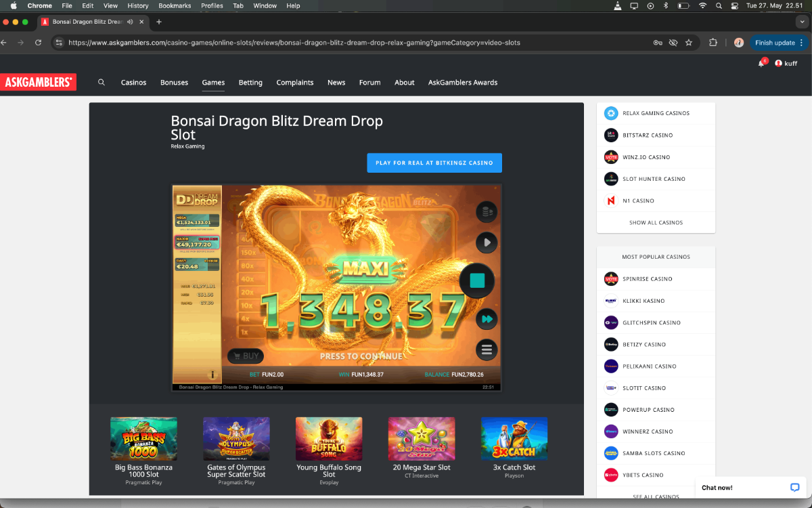Open the kuff user profile
The image size is (812, 508).
[786, 63]
